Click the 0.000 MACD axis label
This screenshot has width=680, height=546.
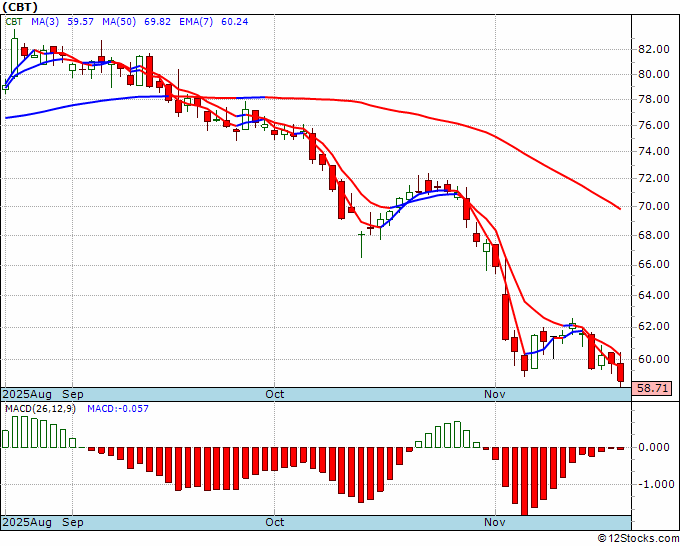(x=654, y=447)
